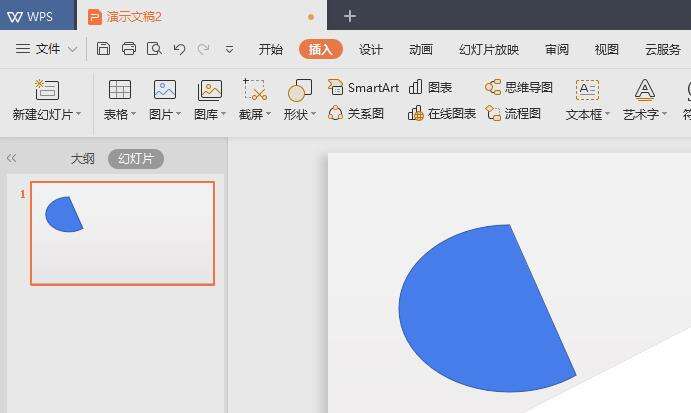
Task: Expand the 图库 dropdown arrow
Action: click(x=223, y=114)
